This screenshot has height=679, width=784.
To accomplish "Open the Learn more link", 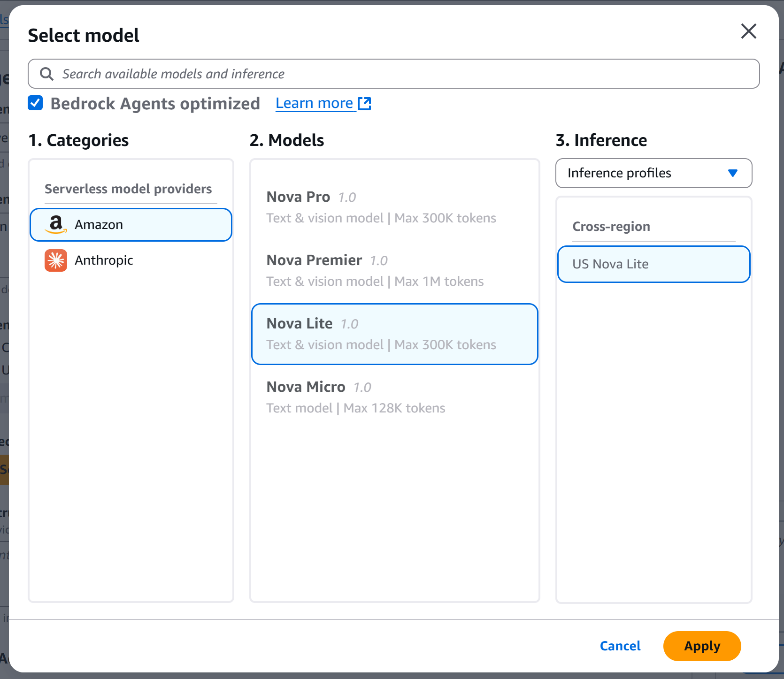I will (314, 103).
